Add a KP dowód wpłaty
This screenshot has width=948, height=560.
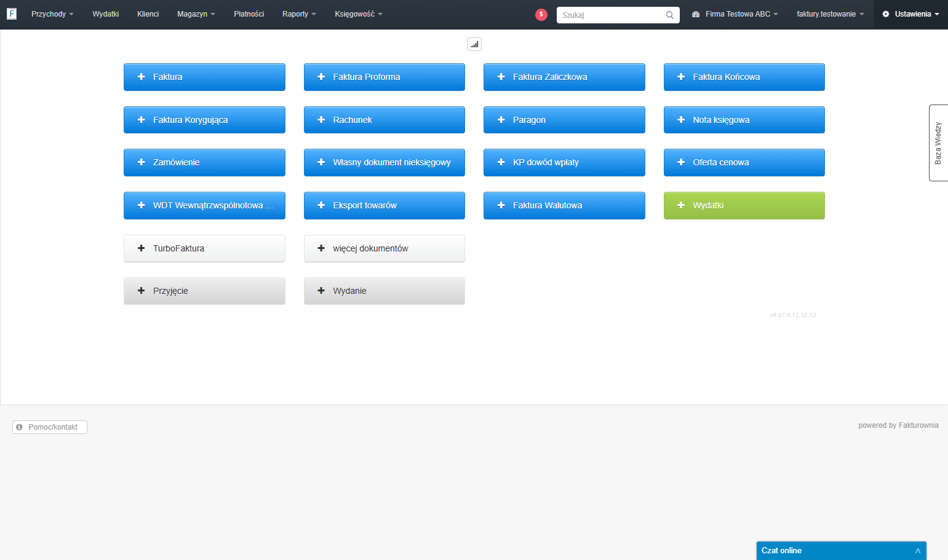coord(564,162)
